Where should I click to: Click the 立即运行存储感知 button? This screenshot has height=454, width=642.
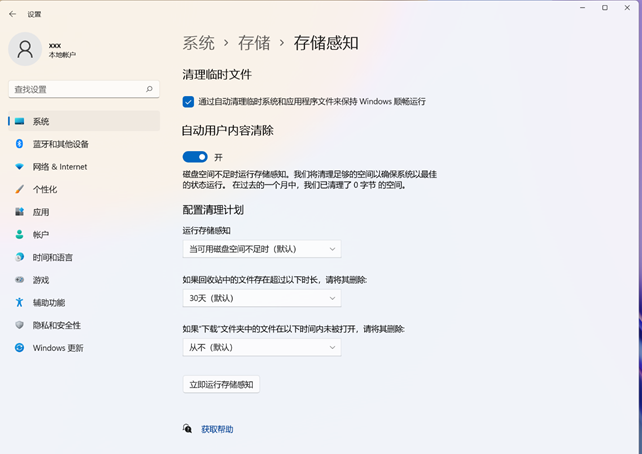coord(221,384)
